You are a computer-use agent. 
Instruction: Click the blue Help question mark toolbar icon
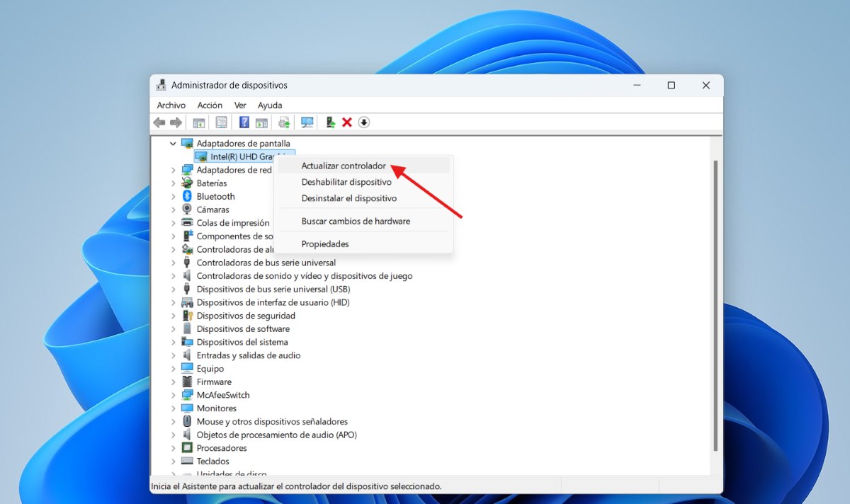point(244,122)
